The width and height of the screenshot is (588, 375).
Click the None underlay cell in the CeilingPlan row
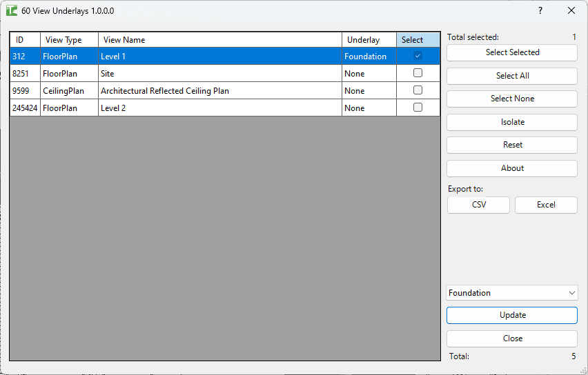tap(369, 91)
